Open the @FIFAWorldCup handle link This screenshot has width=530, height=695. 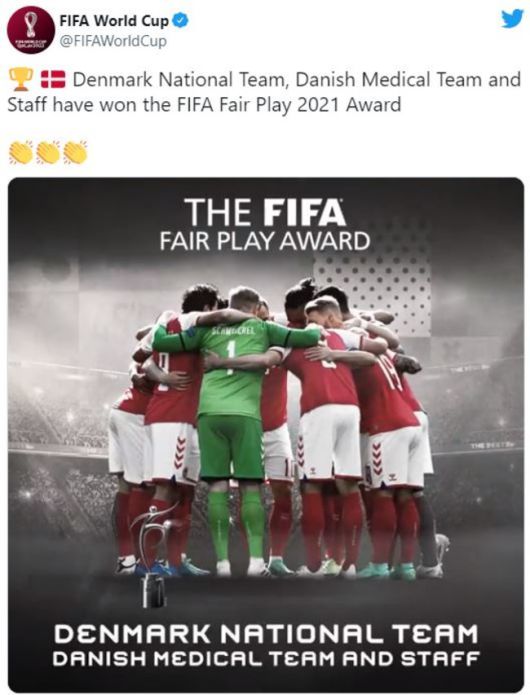point(113,41)
